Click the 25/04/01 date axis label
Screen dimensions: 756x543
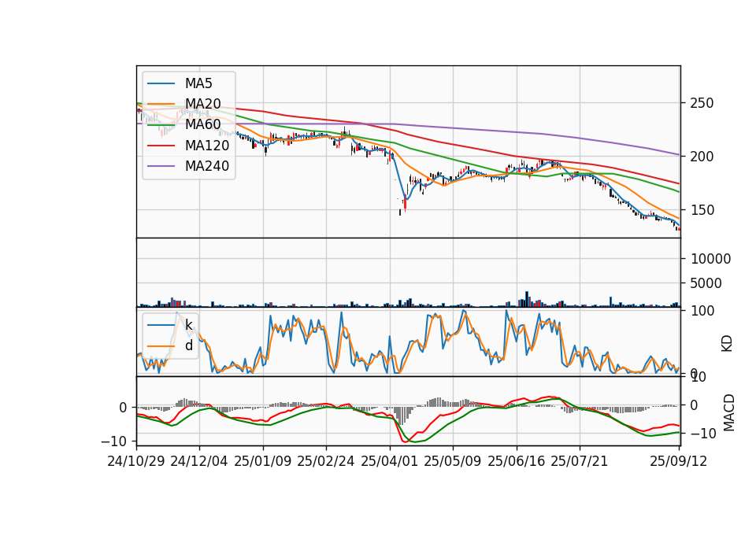click(390, 461)
